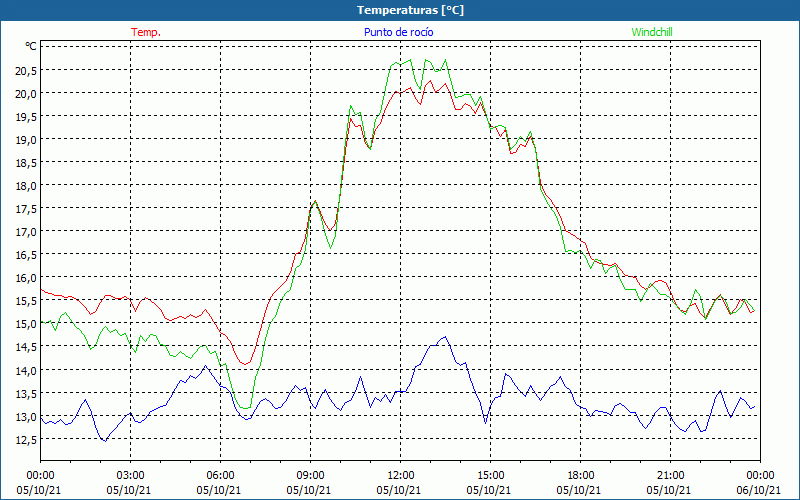The width and height of the screenshot is (800, 500).
Task: Click the 18:00 time axis label
Action: point(581,475)
